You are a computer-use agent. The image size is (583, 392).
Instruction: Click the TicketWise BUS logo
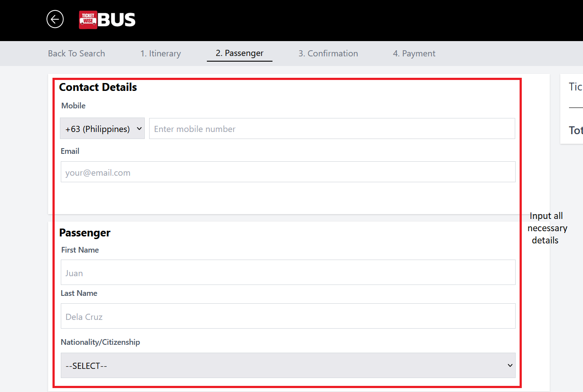pos(107,20)
